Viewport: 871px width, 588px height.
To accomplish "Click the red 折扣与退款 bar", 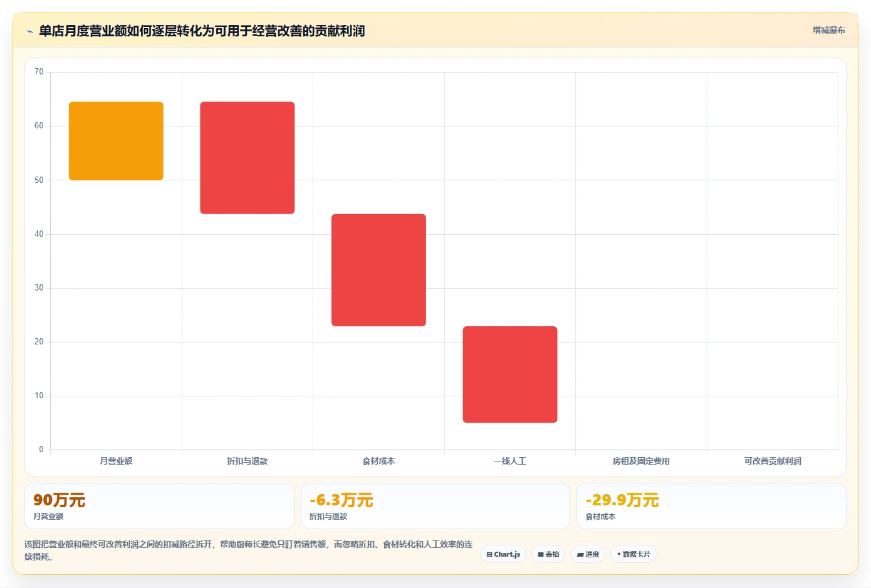I will [x=248, y=158].
